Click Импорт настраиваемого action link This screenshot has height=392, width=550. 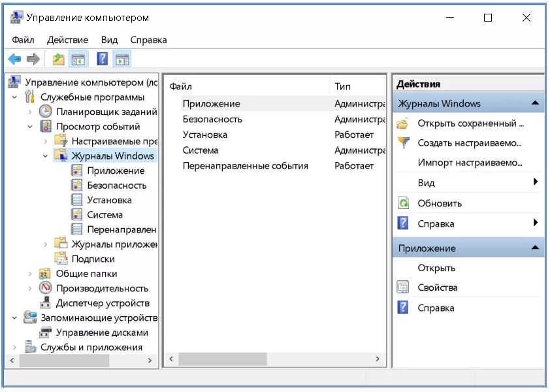pyautogui.click(x=470, y=163)
